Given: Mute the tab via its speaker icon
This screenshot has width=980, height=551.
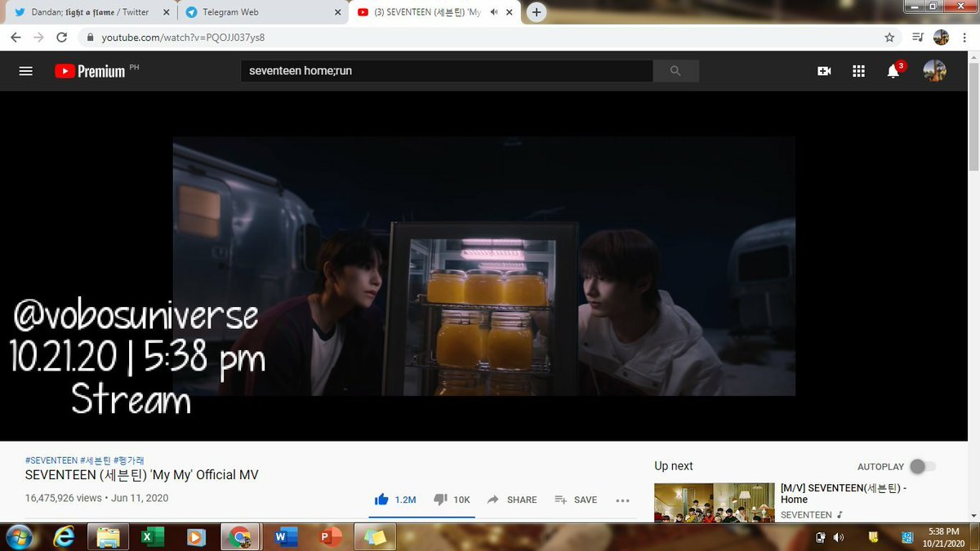Looking at the screenshot, I should (x=494, y=12).
